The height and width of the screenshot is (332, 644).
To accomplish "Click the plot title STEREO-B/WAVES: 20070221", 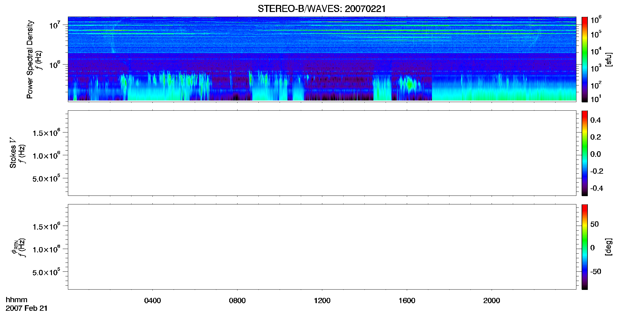I will (x=322, y=9).
